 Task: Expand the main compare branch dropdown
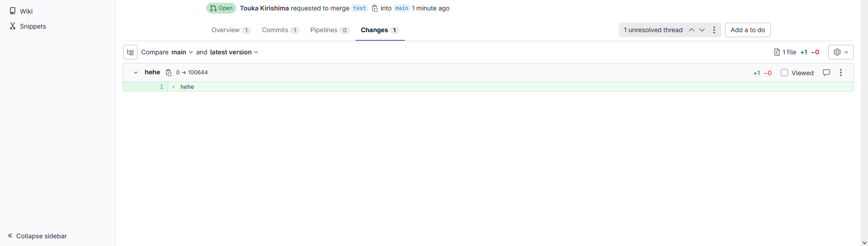pyautogui.click(x=182, y=52)
